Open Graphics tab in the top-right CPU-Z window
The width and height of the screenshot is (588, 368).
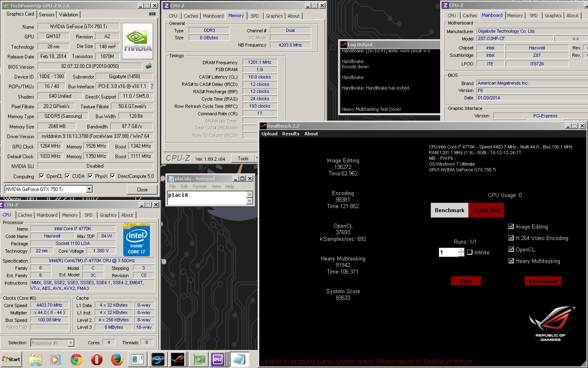point(553,16)
